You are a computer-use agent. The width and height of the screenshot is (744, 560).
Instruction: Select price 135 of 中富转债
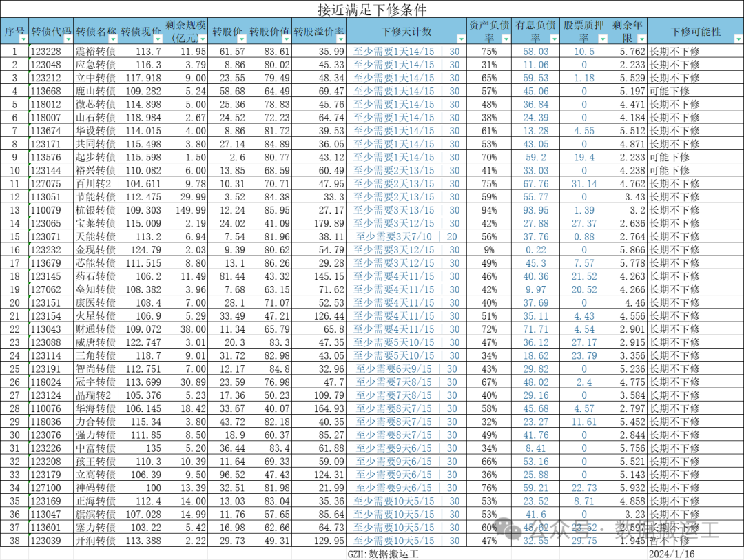point(141,449)
